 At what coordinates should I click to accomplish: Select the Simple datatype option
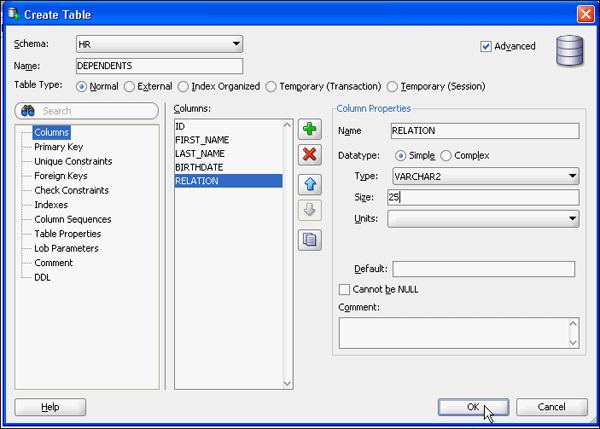[x=400, y=156]
